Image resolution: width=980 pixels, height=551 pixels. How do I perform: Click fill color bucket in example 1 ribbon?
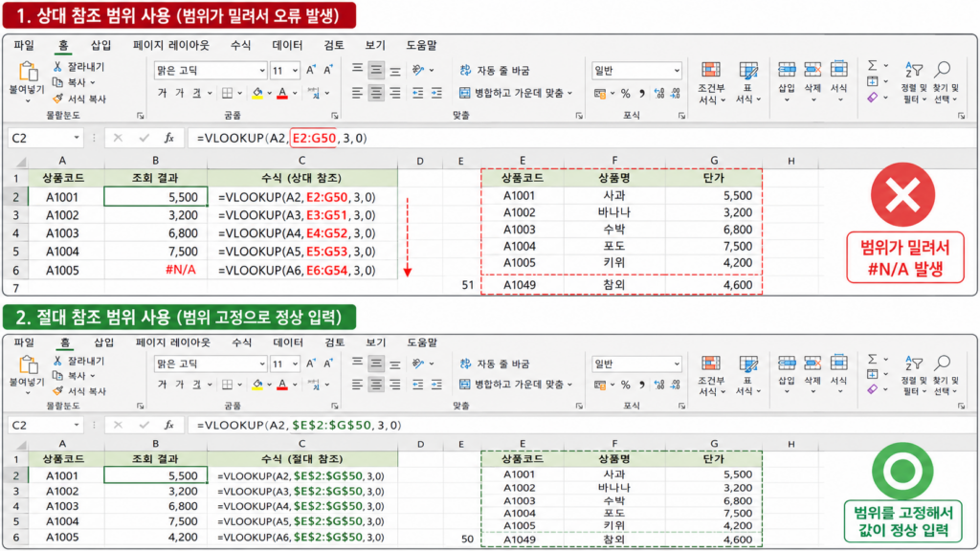tap(256, 93)
